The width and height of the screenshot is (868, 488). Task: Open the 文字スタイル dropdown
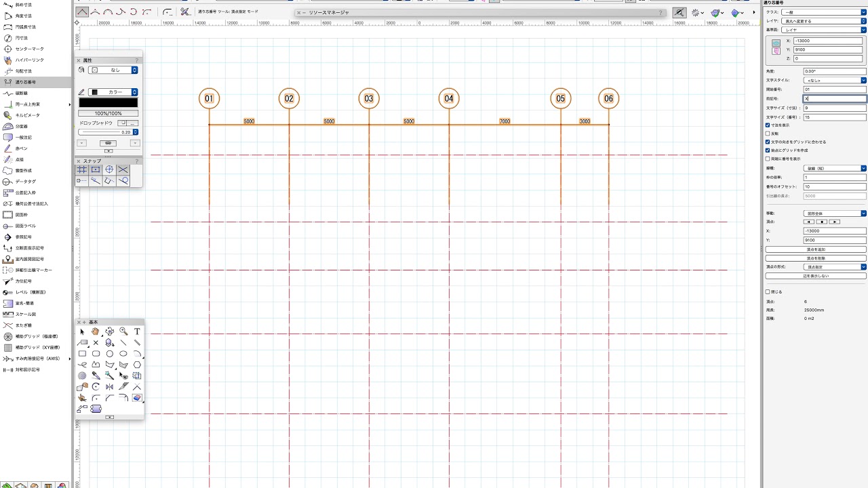tap(835, 80)
